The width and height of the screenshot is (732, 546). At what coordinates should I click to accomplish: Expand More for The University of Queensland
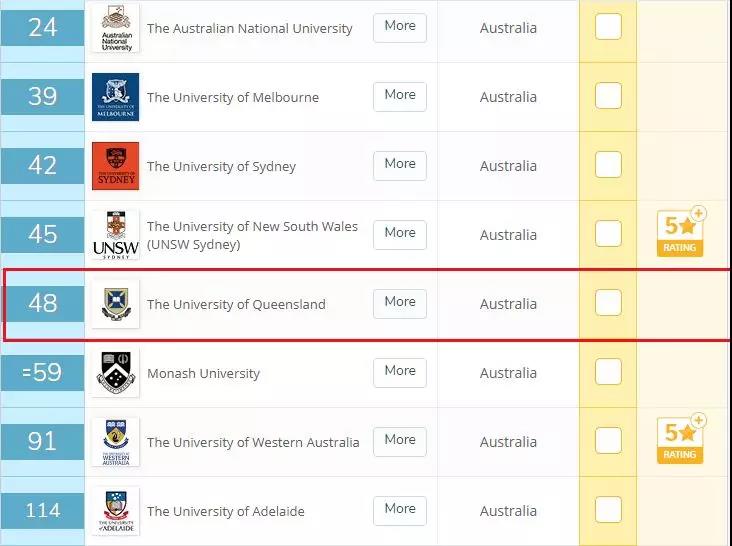tap(400, 304)
